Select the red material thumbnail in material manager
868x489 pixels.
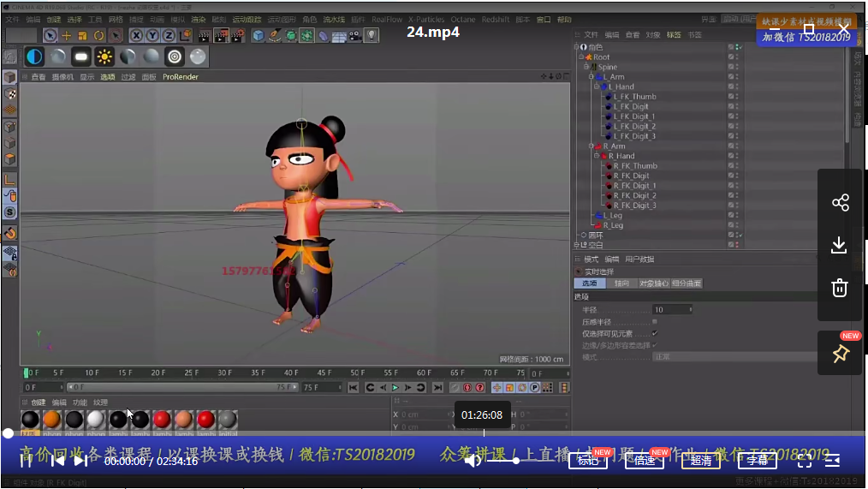tap(162, 420)
